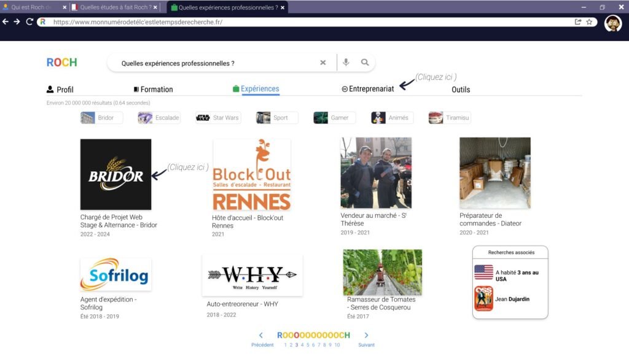Go to next page with right chevron
Viewport: 629px width, 364px height.
click(366, 335)
